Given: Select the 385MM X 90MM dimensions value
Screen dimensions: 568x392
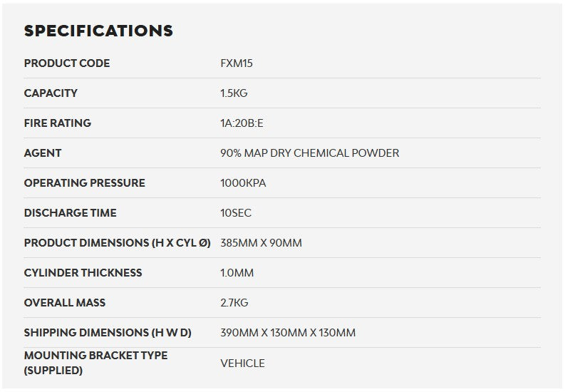Looking at the screenshot, I should click(261, 243).
